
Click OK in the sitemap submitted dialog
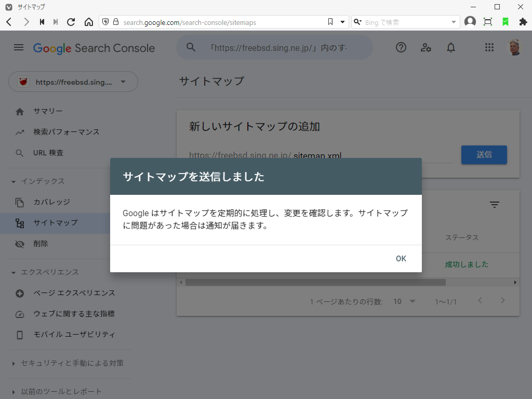point(401,259)
